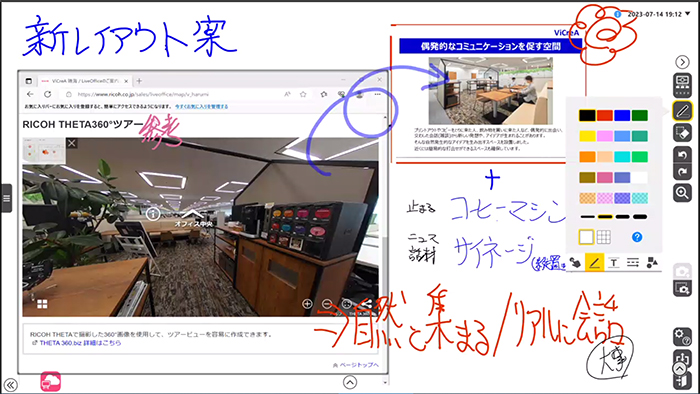Open a new browser tab with plus
The image size is (700, 394).
coord(139,81)
